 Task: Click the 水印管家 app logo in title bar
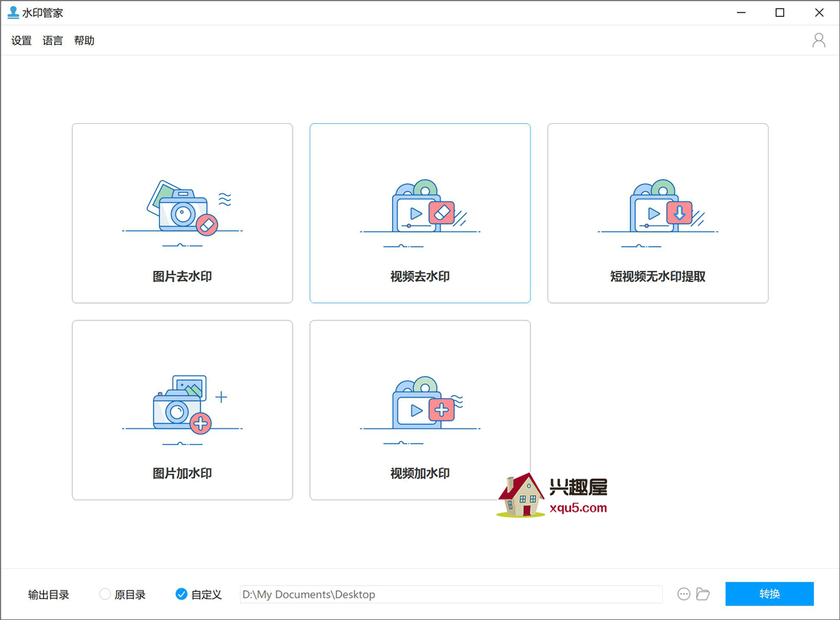coord(13,13)
